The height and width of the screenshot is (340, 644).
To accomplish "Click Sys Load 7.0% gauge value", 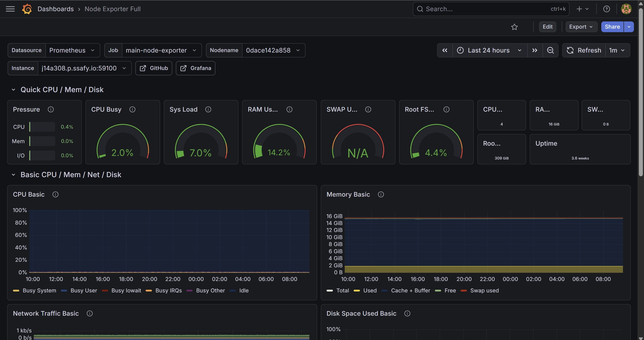I will point(201,153).
